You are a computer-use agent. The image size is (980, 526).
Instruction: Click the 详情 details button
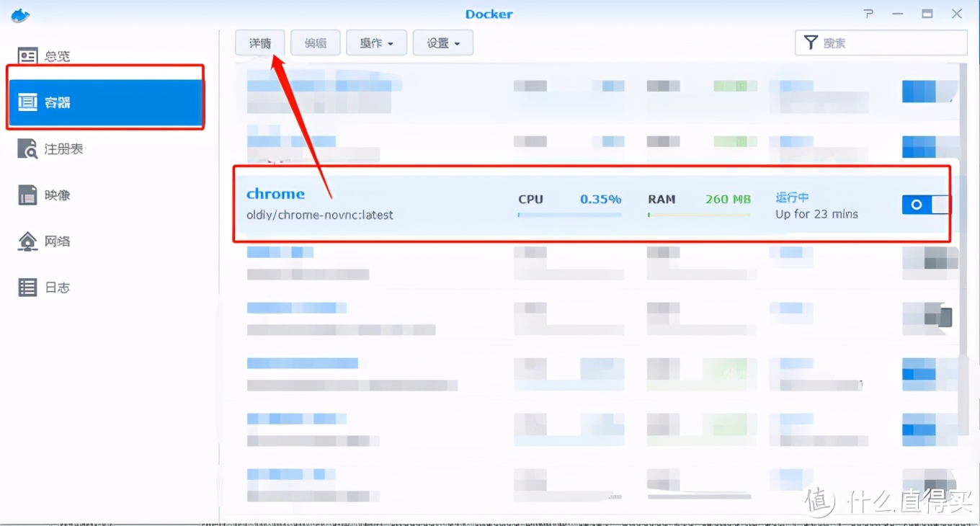(x=260, y=43)
